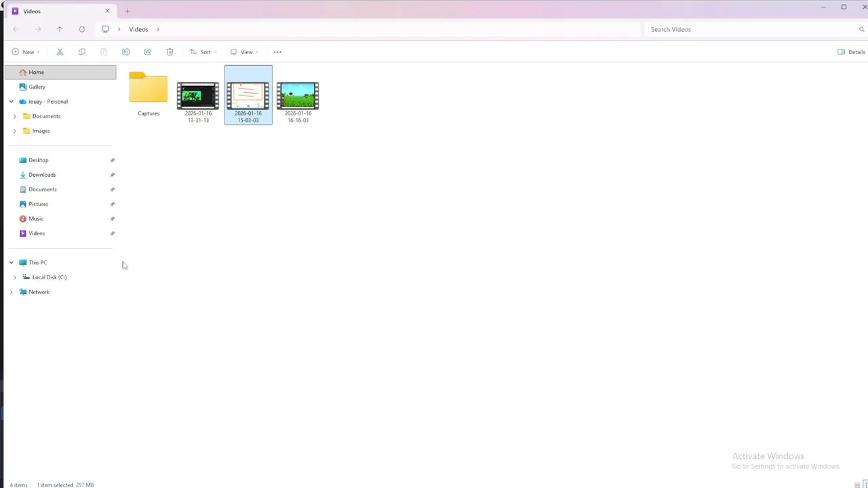The image size is (868, 488).
Task: Maximize the File Explorer window
Action: (844, 7)
